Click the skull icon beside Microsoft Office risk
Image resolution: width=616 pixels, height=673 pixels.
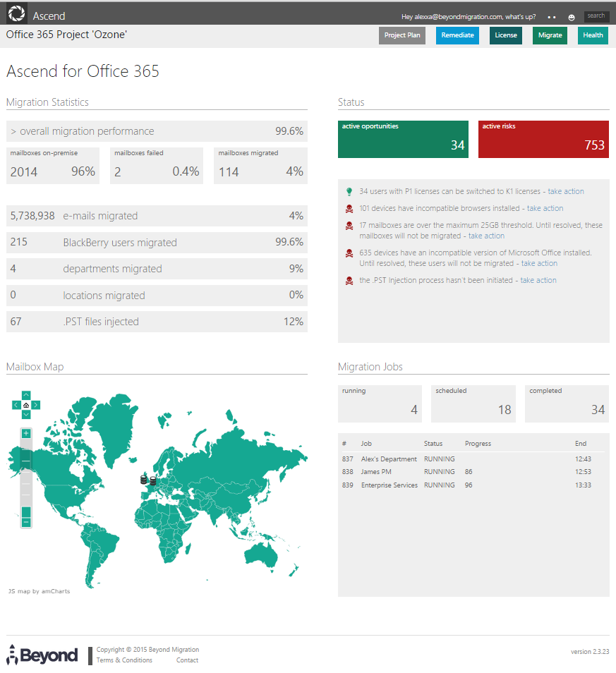[x=349, y=253]
